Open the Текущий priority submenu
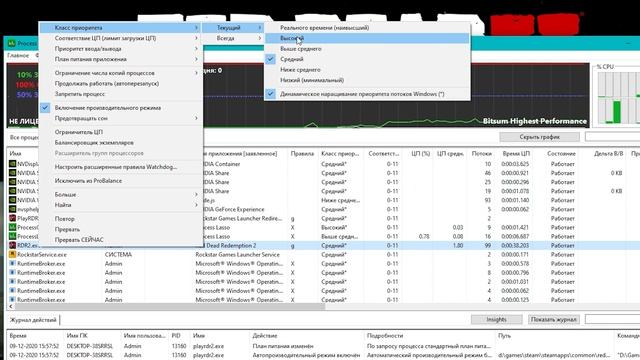Image resolution: width=640 pixels, height=360 pixels. coord(233,28)
